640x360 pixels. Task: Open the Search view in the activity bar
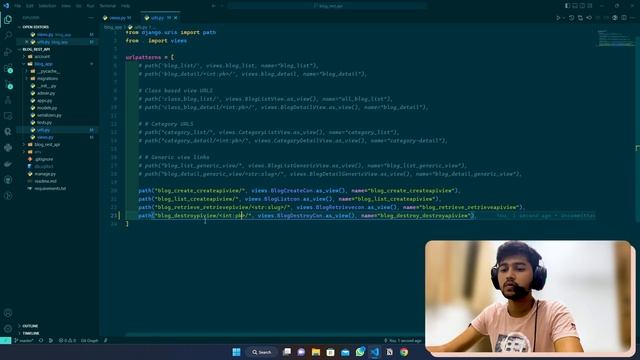click(8, 36)
